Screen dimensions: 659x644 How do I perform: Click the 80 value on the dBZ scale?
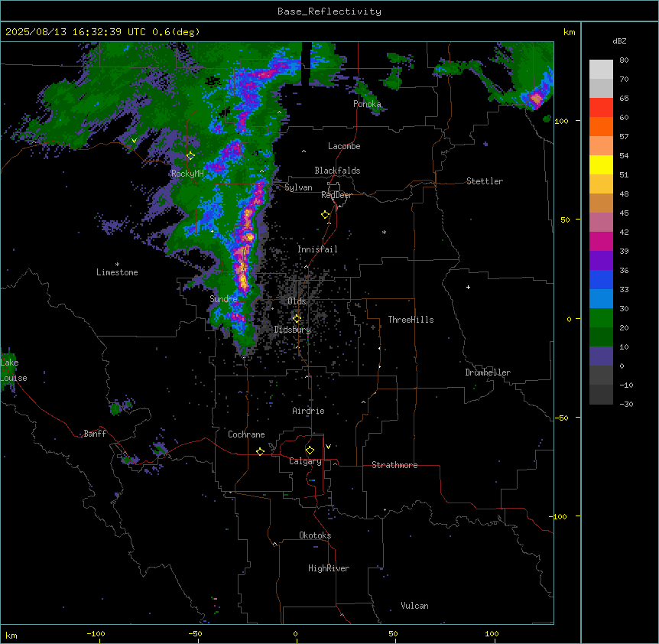(624, 60)
